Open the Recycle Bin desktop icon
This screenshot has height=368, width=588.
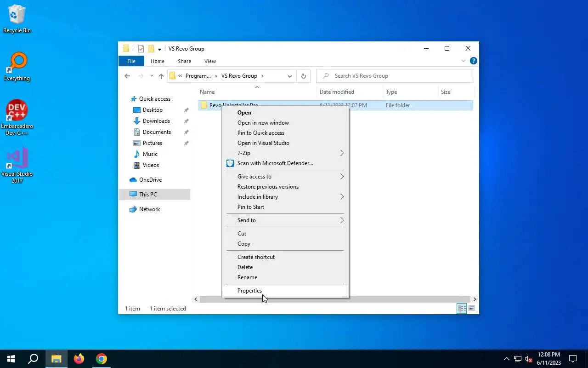(17, 19)
